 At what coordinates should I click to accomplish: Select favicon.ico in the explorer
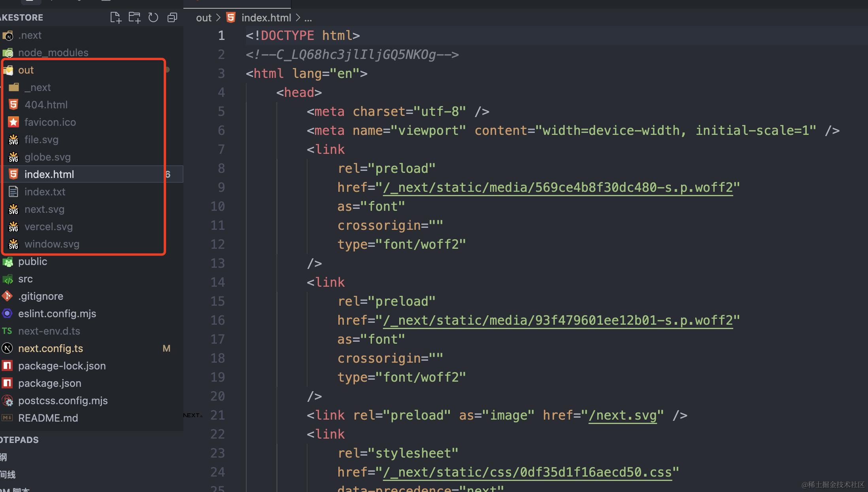(x=50, y=122)
